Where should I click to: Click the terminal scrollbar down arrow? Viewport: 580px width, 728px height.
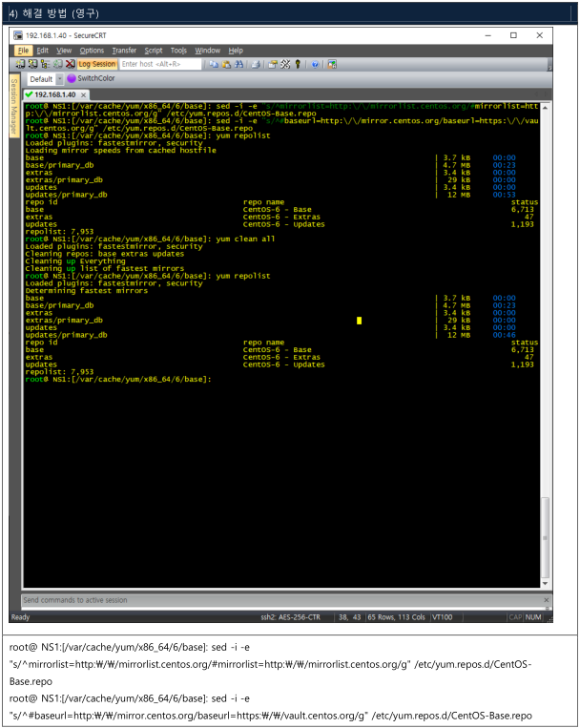click(546, 584)
